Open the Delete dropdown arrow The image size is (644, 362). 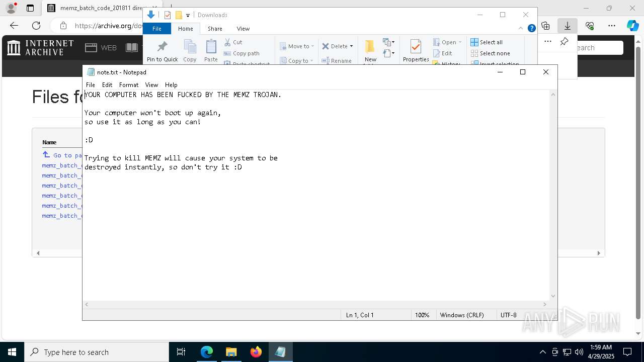coord(351,46)
